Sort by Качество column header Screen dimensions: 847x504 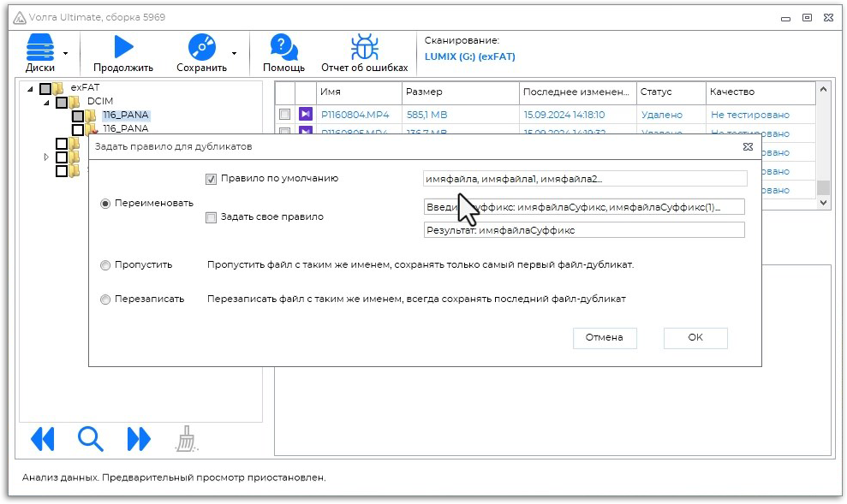761,92
